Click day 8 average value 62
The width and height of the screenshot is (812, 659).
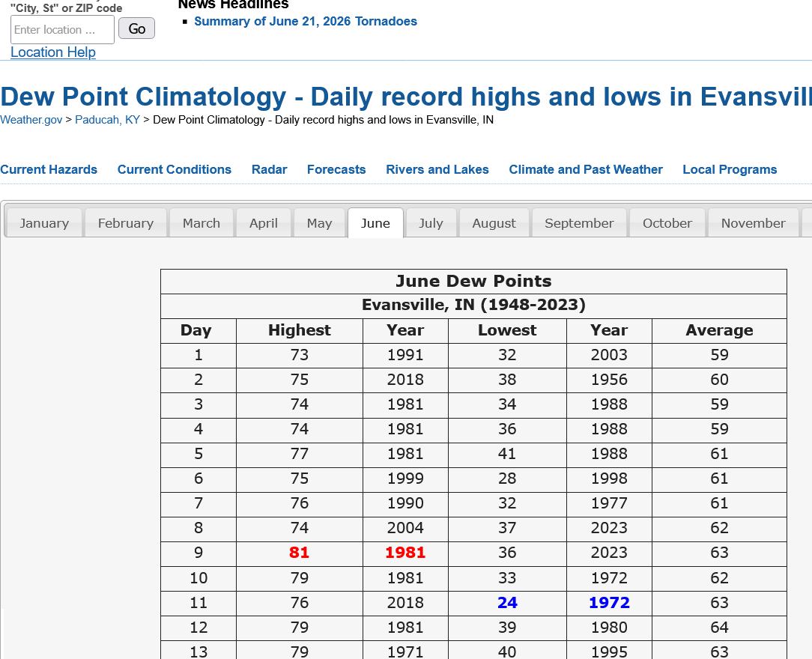tap(719, 528)
